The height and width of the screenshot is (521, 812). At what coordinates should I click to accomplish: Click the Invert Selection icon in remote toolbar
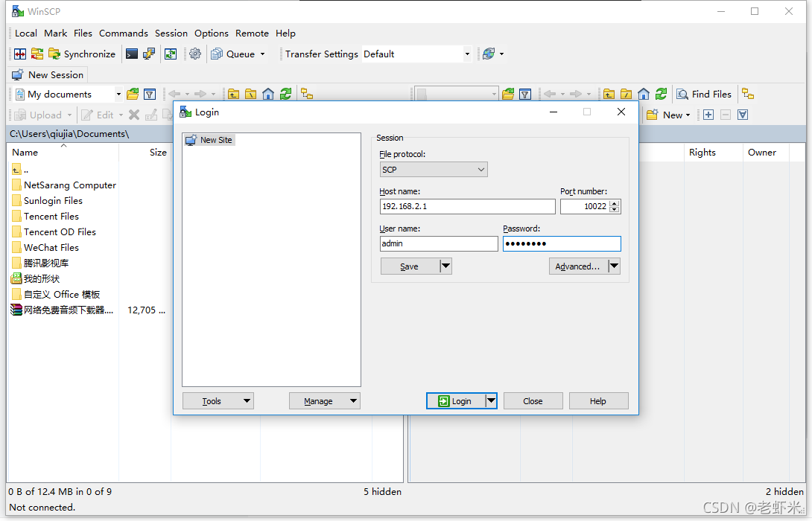(743, 115)
